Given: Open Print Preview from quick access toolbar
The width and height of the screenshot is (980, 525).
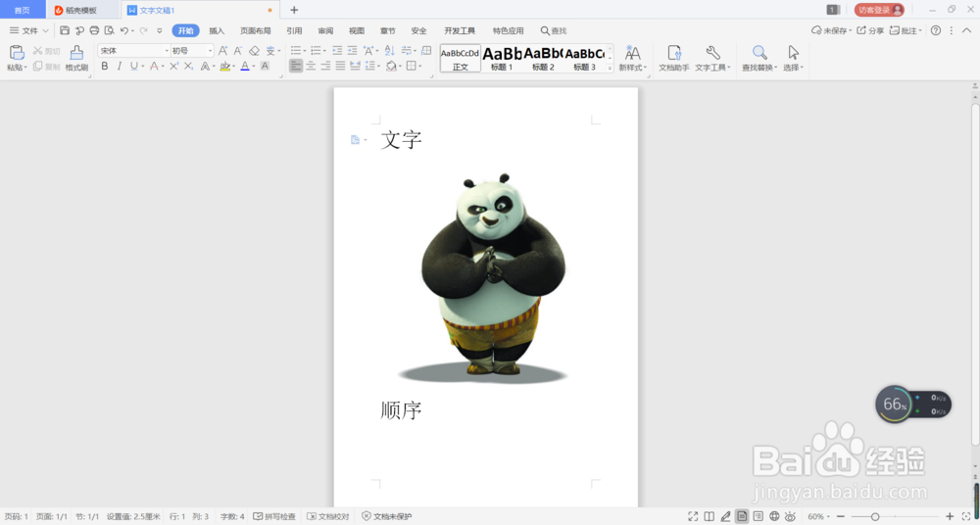Looking at the screenshot, I should [110, 30].
